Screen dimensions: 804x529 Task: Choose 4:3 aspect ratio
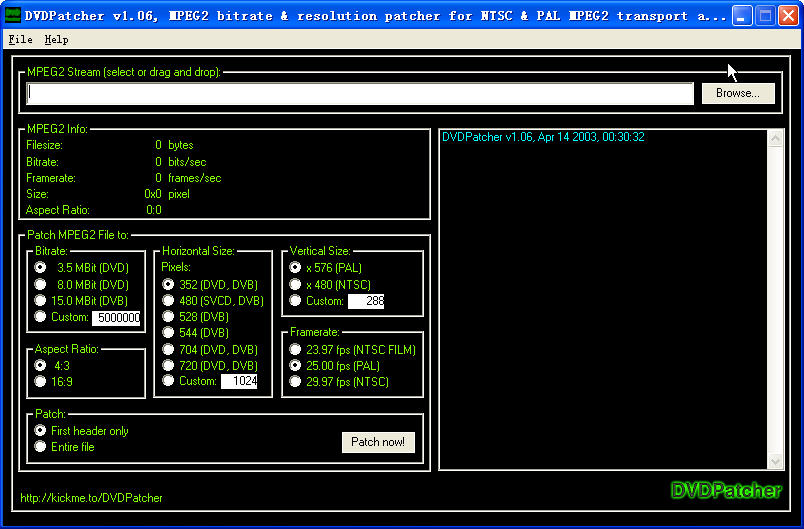[40, 365]
